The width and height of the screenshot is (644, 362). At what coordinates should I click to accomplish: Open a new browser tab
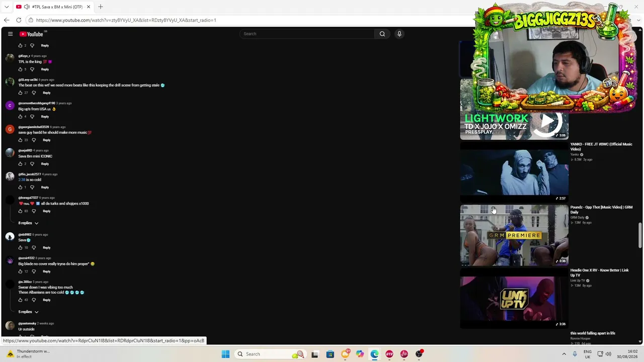coord(101,7)
